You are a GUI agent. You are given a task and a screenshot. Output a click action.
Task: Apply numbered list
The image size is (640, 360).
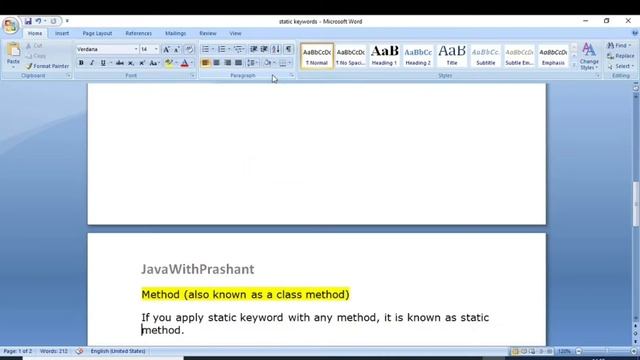click(x=222, y=49)
